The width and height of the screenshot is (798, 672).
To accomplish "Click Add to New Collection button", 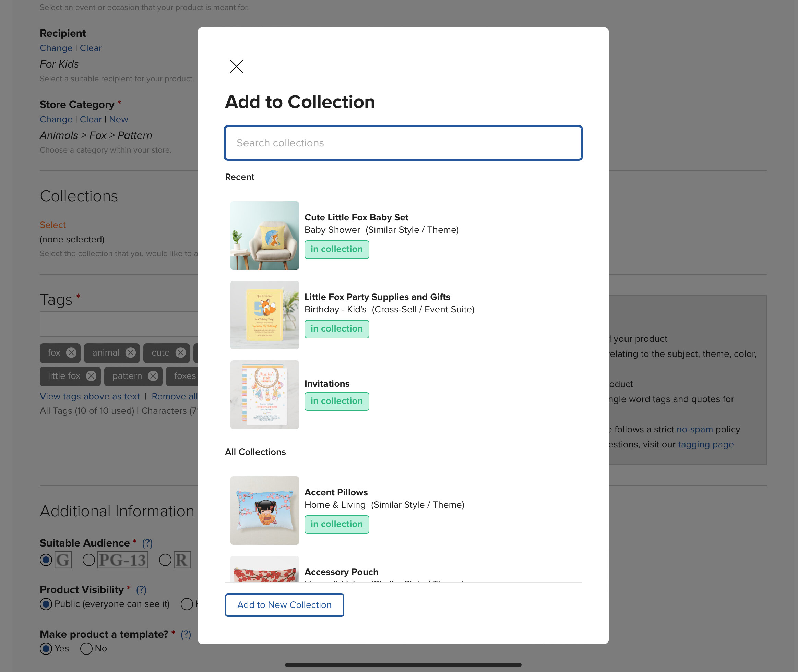I will [284, 605].
